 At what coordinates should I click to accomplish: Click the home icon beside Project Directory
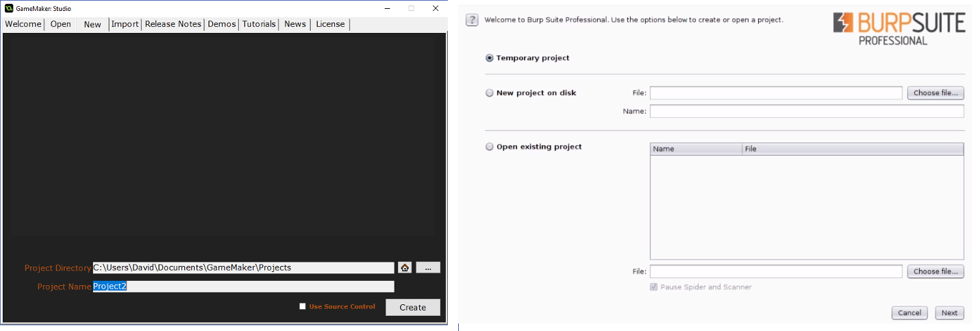(405, 268)
